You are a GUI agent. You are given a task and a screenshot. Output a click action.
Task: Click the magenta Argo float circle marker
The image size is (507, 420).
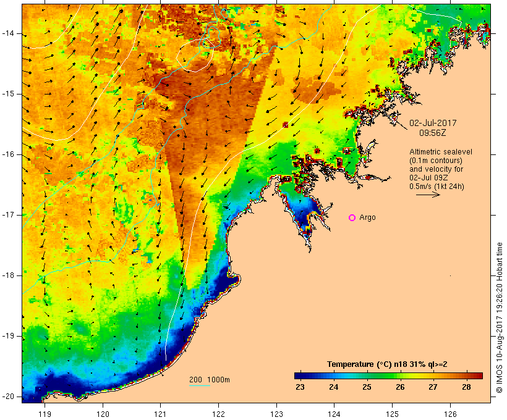click(352, 218)
